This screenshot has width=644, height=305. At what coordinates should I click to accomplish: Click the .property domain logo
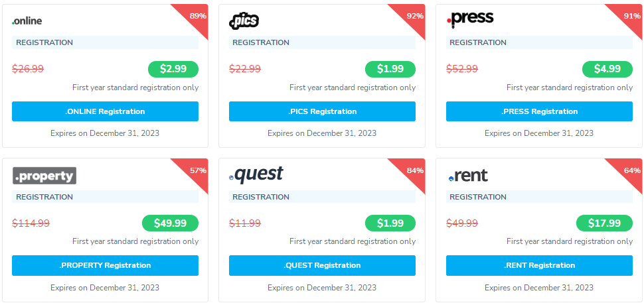click(44, 176)
